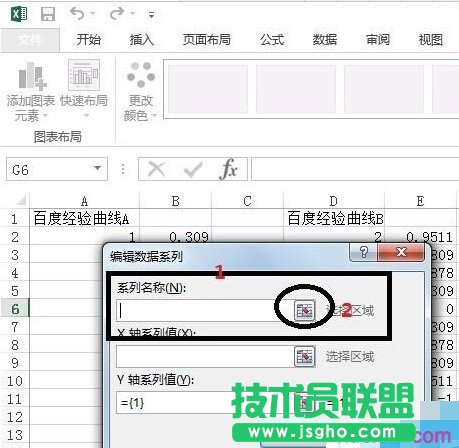Save the workbook with the floppy disk icon
The height and width of the screenshot is (448, 459).
48,14
